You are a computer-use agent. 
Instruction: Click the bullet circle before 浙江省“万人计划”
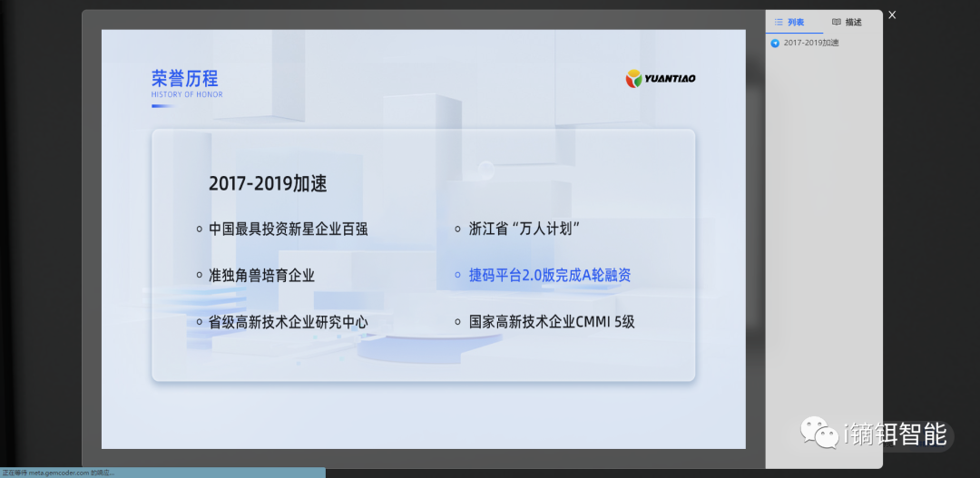pyautogui.click(x=458, y=229)
